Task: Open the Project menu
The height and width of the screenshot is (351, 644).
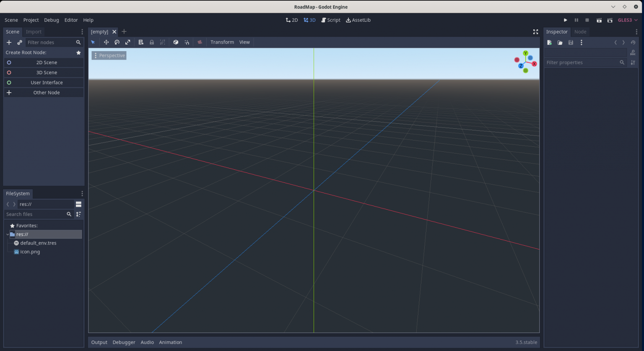Action: tap(31, 20)
